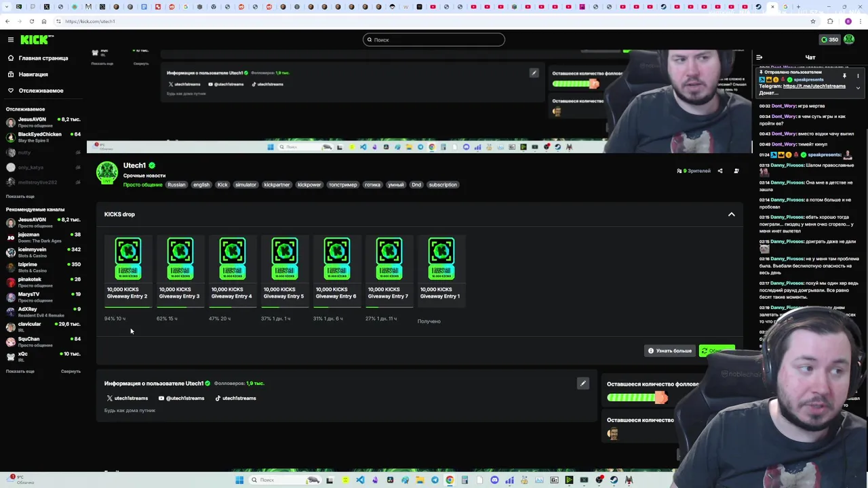
Task: Unpin the pinned chat message
Action: 844,75
